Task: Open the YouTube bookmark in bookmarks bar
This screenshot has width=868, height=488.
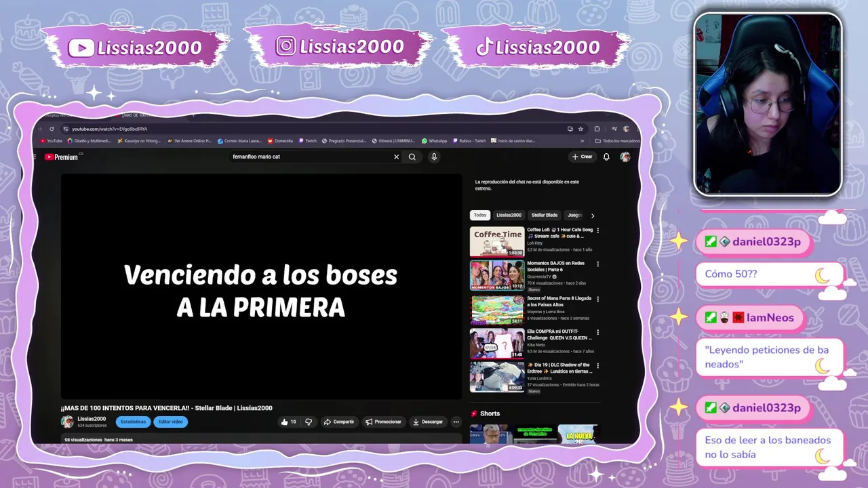Action: [x=52, y=141]
